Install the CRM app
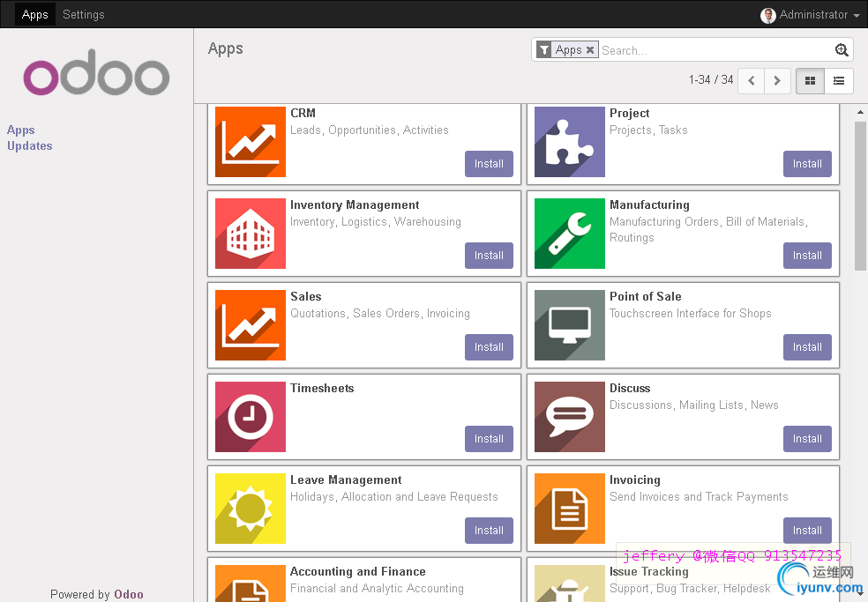Image resolution: width=868 pixels, height=602 pixels. click(x=489, y=164)
